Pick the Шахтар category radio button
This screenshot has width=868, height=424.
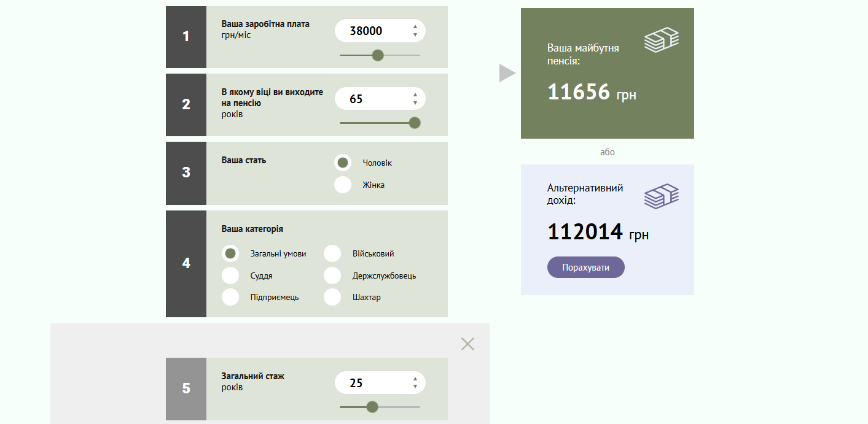pyautogui.click(x=332, y=297)
